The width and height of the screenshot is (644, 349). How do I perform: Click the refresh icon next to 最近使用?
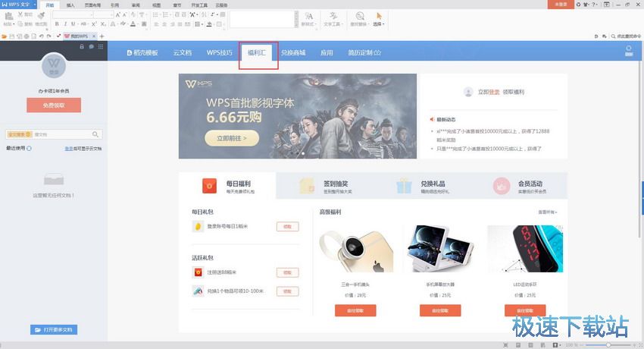click(29, 149)
